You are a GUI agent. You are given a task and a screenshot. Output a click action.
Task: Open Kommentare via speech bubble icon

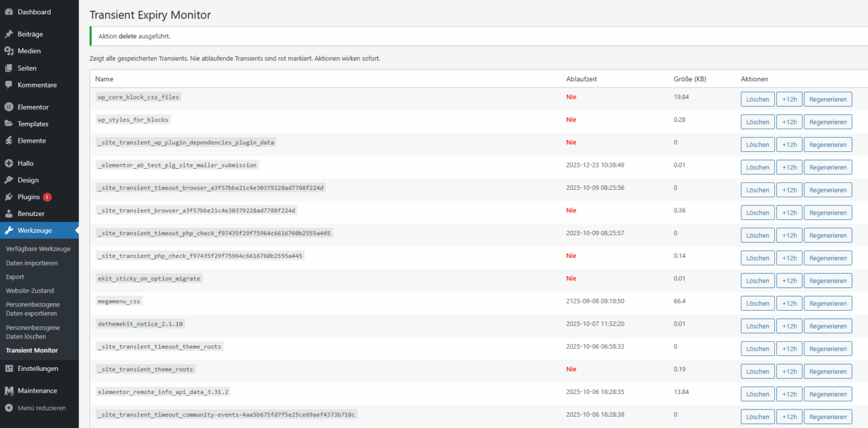pyautogui.click(x=9, y=85)
